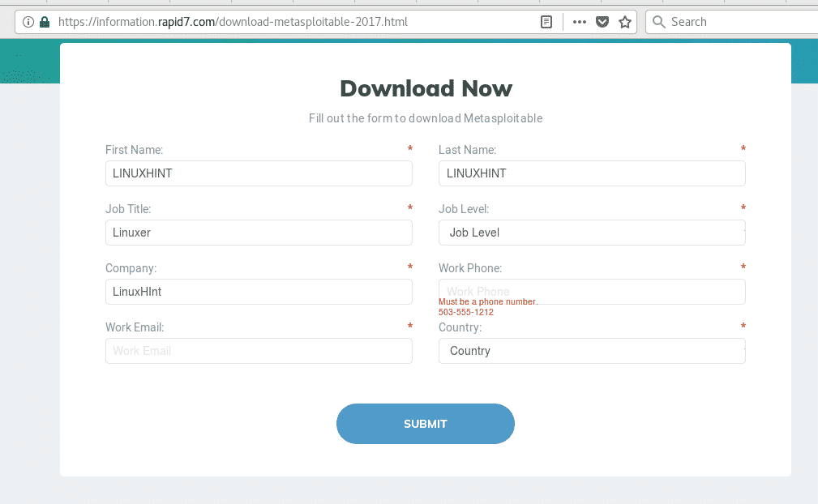Viewport: 818px width, 504px height.
Task: Click the secure connection padlock icon
Action: click(45, 22)
